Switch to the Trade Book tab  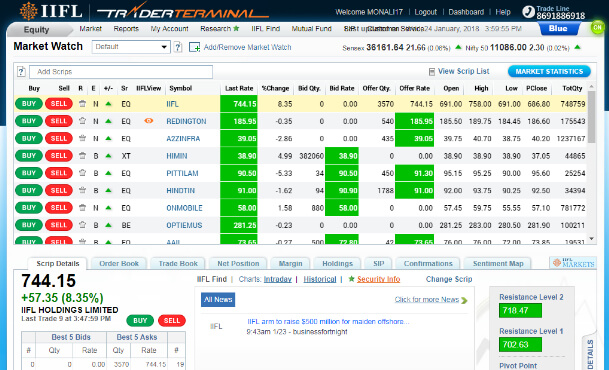coord(178,263)
